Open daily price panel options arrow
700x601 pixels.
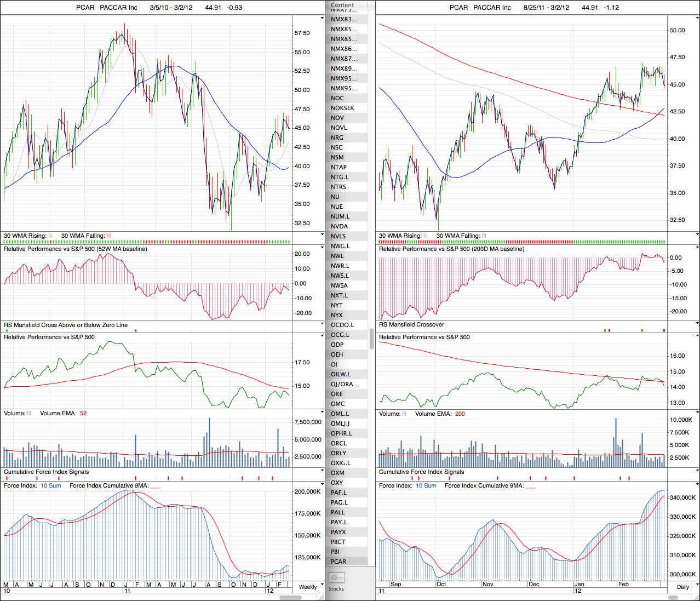click(697, 18)
